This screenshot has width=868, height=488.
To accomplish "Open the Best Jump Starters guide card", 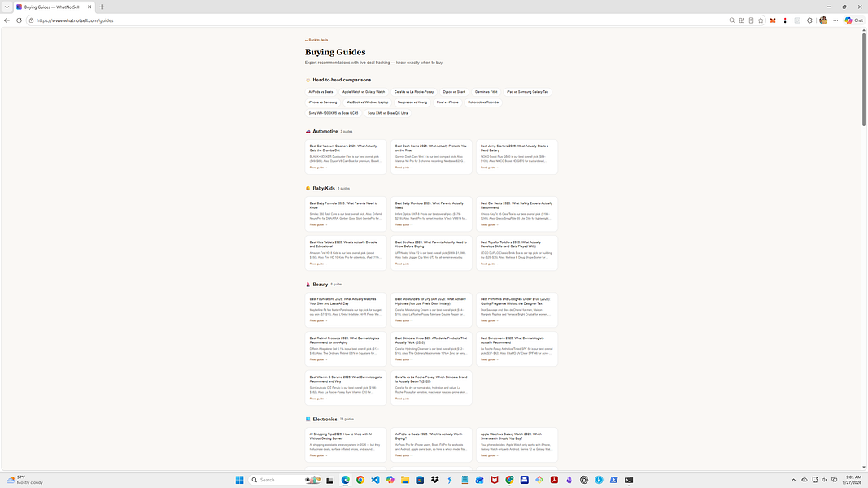I will pos(517,157).
